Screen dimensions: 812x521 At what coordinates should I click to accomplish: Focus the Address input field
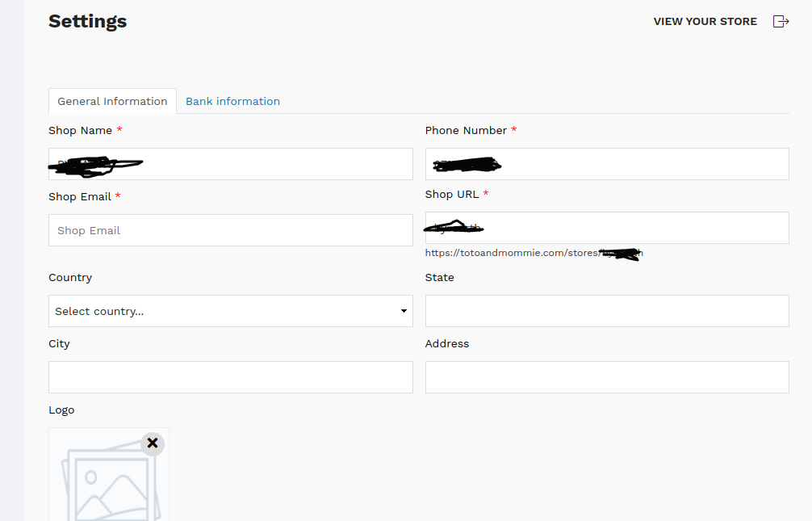click(x=607, y=377)
